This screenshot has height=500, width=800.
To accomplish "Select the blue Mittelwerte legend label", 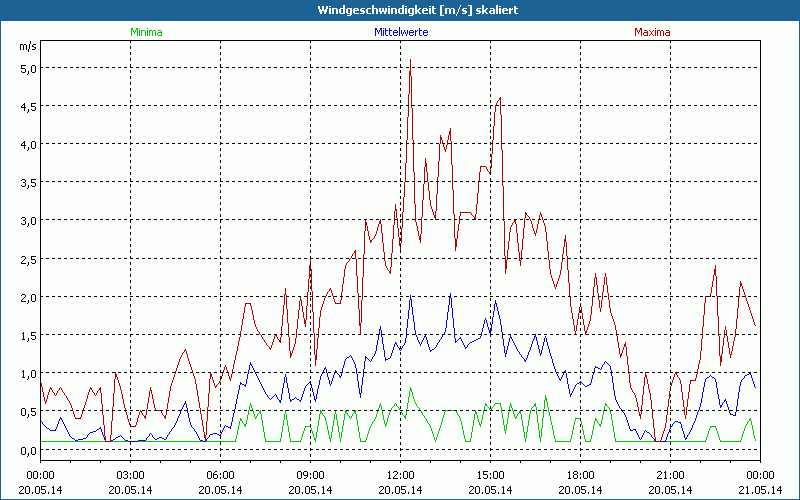I will click(x=400, y=32).
